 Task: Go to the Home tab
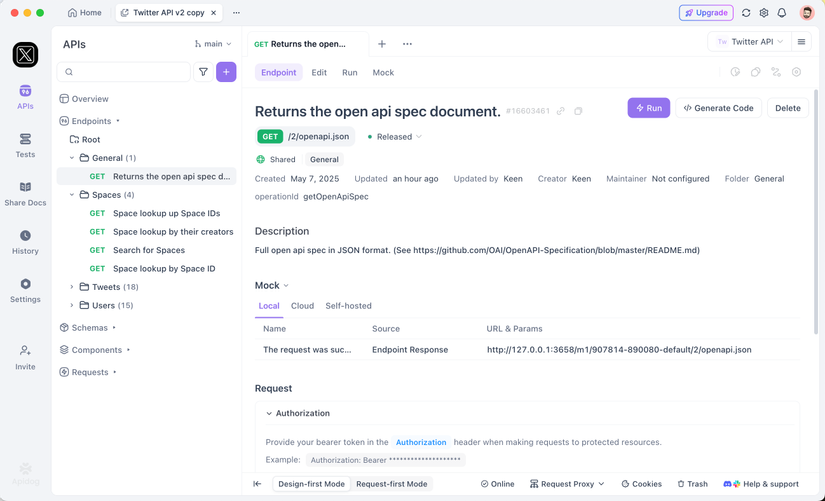pos(85,13)
